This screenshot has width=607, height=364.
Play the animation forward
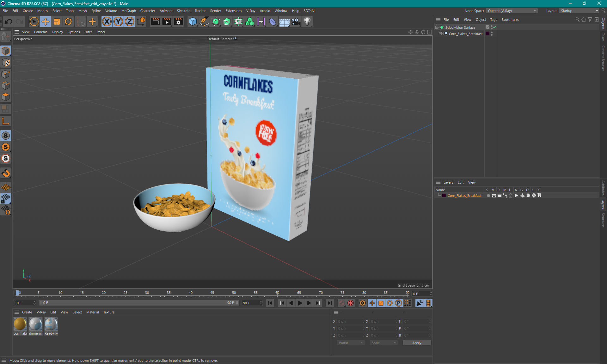pos(300,303)
